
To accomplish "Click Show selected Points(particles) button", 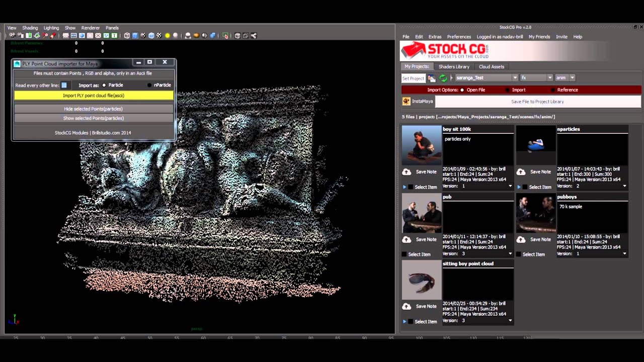I will [x=94, y=119].
